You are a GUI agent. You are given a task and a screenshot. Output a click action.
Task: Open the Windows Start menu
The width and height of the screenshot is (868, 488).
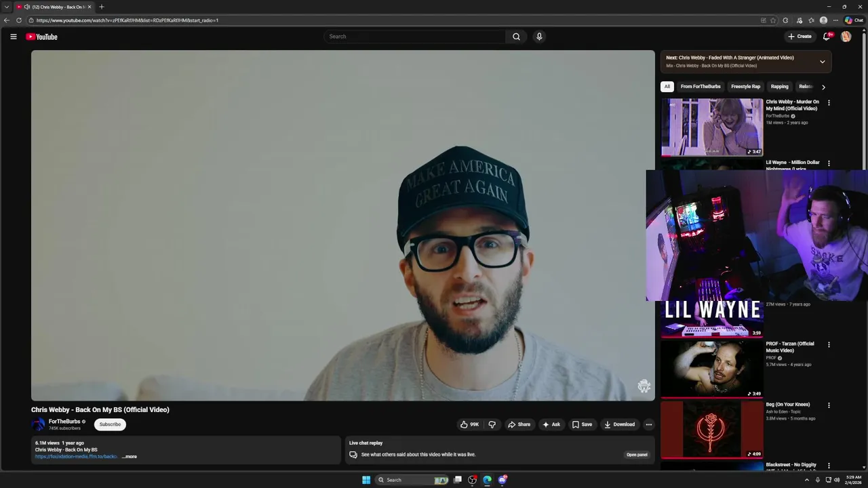[x=366, y=480]
